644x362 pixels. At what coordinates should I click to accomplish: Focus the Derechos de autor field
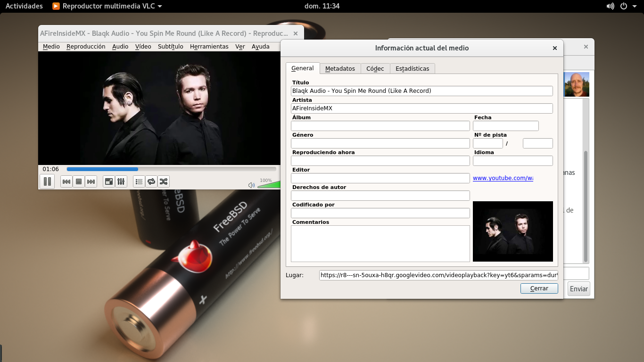click(380, 196)
